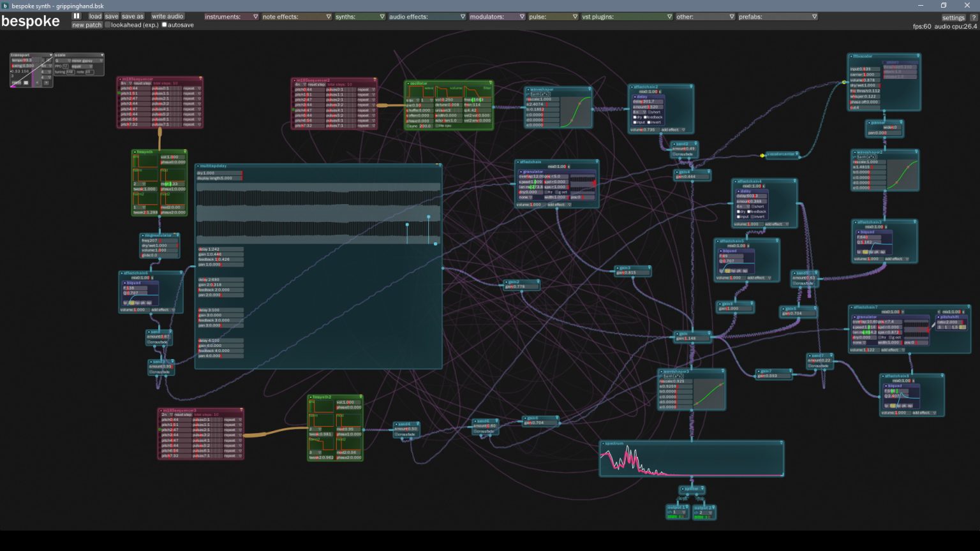This screenshot has height=551, width=980.
Task: Open the oscillator module's triangle menu icon
Action: coord(491,83)
